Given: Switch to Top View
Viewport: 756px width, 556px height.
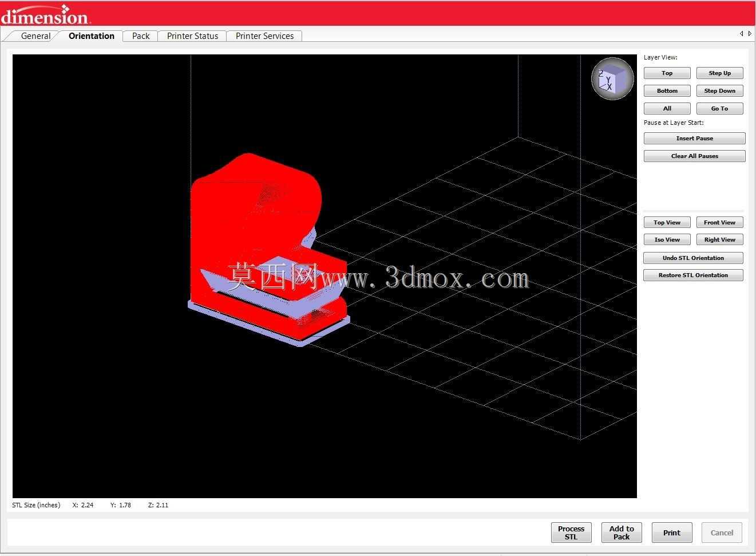Looking at the screenshot, I should coord(667,223).
